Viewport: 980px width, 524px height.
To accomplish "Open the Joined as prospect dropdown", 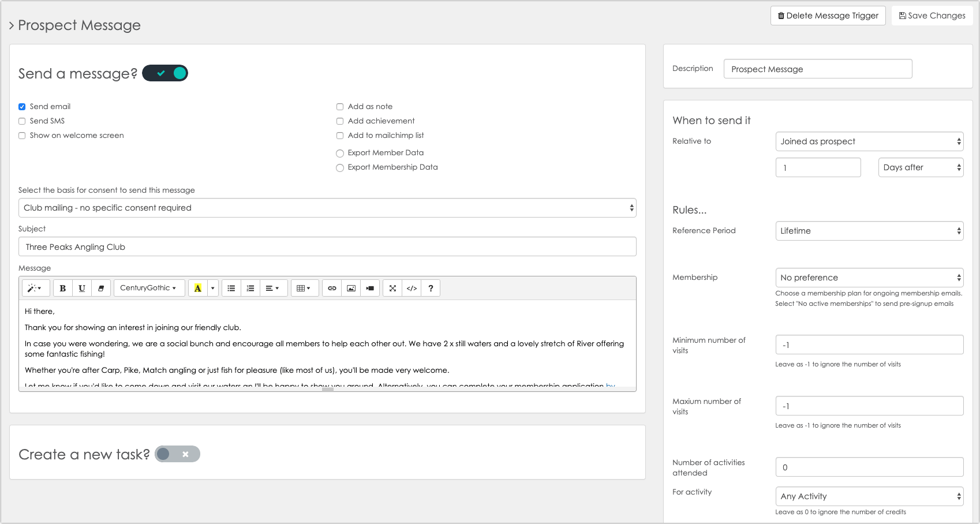I will (x=869, y=141).
